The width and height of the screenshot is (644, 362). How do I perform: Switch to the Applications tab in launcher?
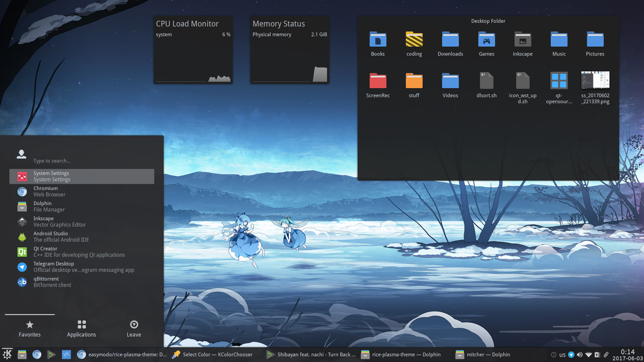(x=82, y=329)
